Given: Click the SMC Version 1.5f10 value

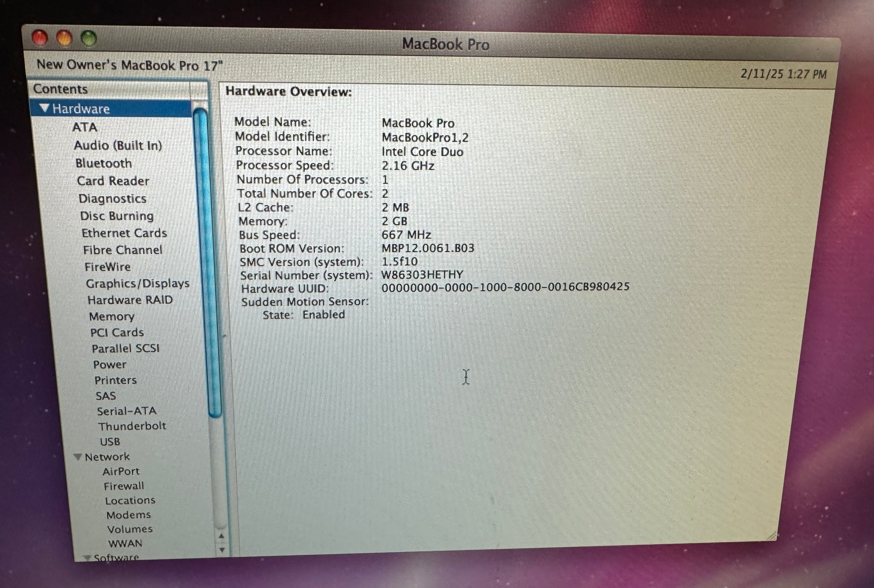Looking at the screenshot, I should click(x=400, y=261).
